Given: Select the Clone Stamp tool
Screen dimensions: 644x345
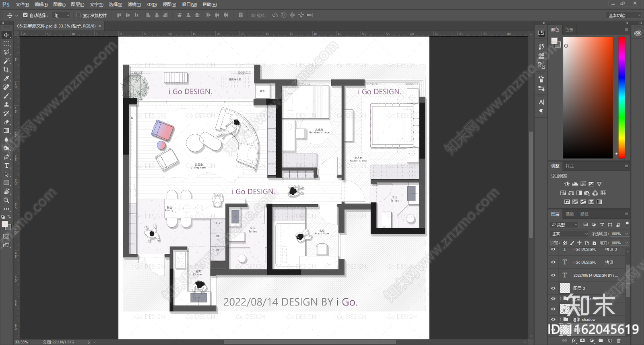Looking at the screenshot, I should (x=6, y=105).
